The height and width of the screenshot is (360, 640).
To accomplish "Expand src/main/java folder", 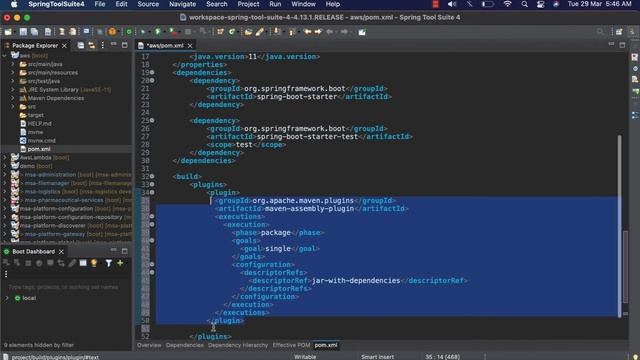I will (x=13, y=64).
